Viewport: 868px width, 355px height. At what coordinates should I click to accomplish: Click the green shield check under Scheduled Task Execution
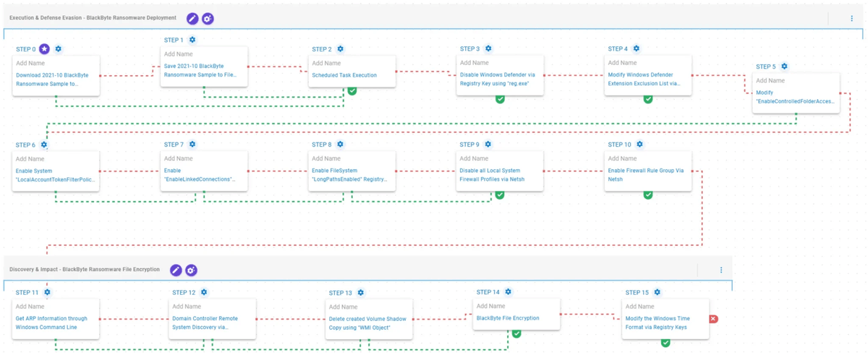click(x=352, y=90)
